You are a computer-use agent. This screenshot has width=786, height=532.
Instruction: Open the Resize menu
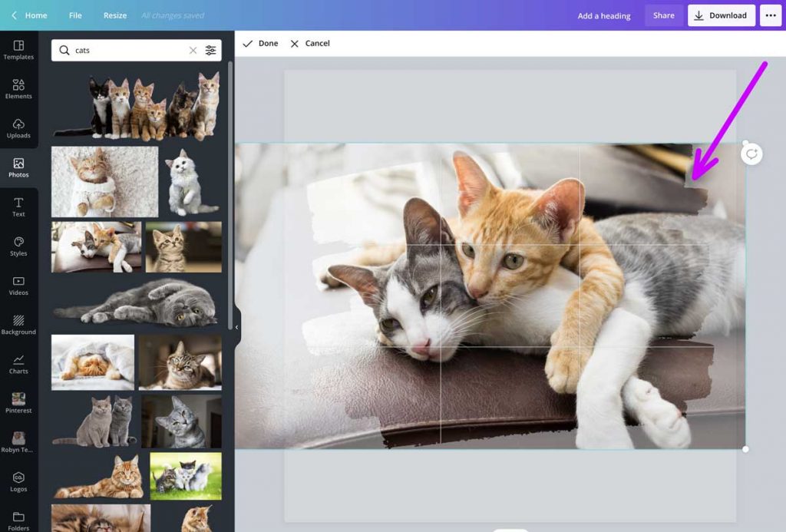(114, 15)
